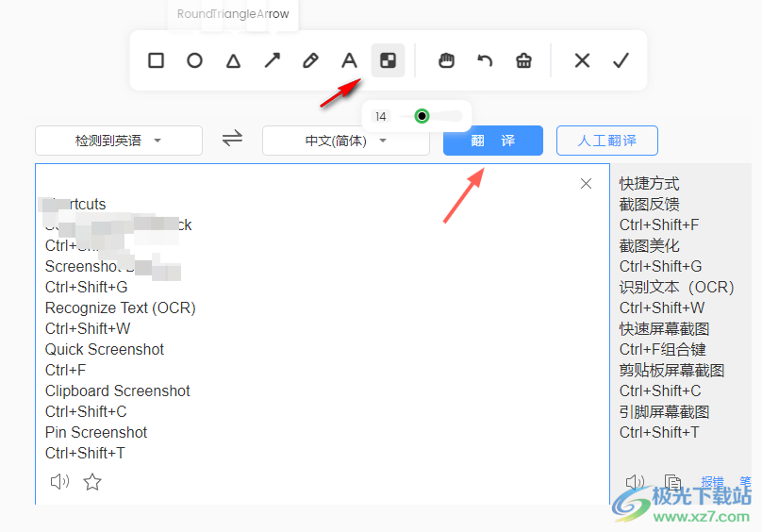762x532 pixels.
Task: Click the 报错 report error link
Action: 712,481
